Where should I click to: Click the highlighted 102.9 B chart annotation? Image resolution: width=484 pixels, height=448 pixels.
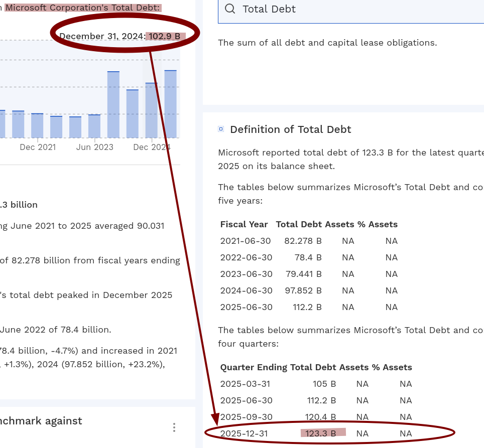166,36
